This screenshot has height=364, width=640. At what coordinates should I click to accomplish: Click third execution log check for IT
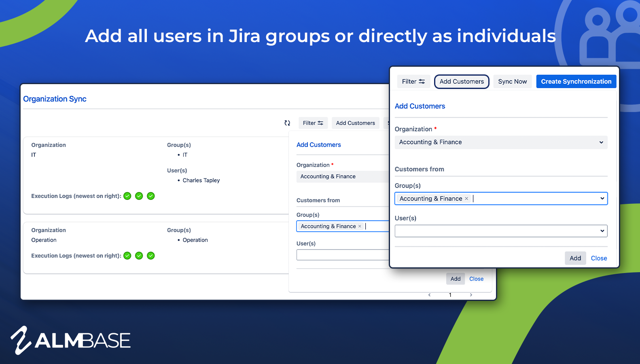(151, 196)
